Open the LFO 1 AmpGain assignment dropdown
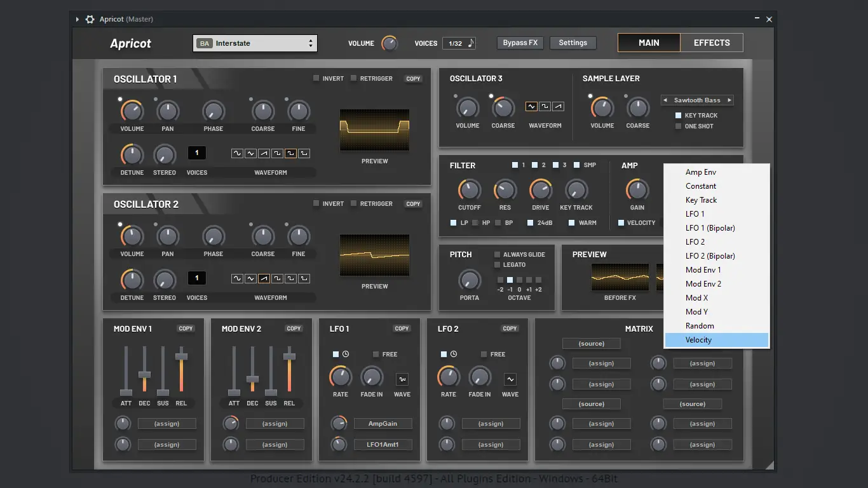Viewport: 868px width, 488px height. click(x=383, y=424)
